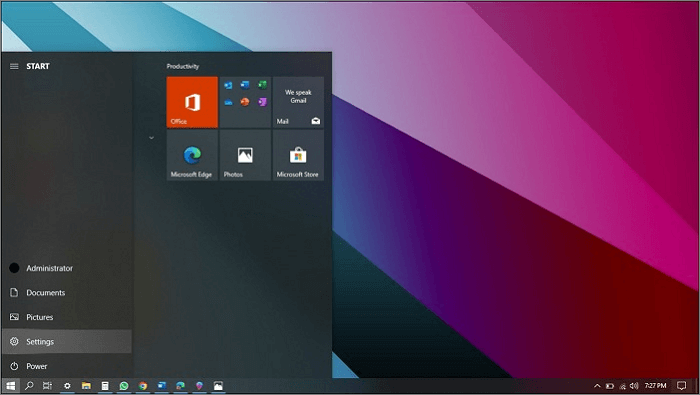
Task: Open Task View on the taskbar
Action: click(x=47, y=386)
